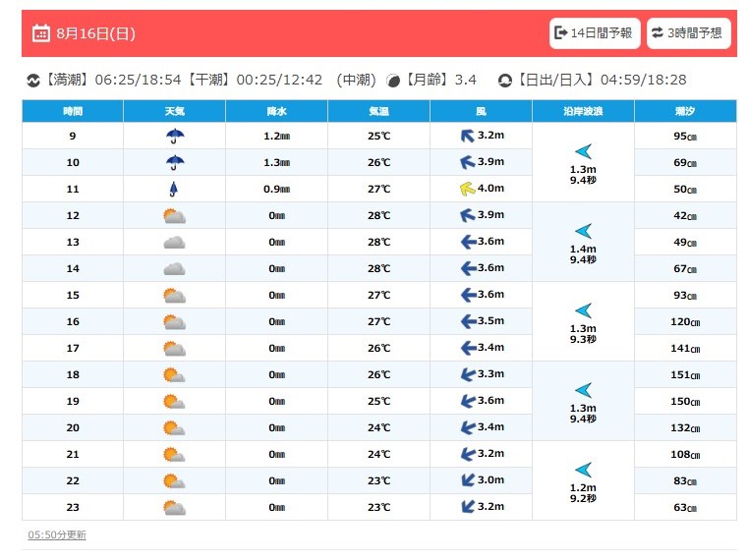
Task: Click the moon phase icon beside 月齢
Action: tap(393, 81)
